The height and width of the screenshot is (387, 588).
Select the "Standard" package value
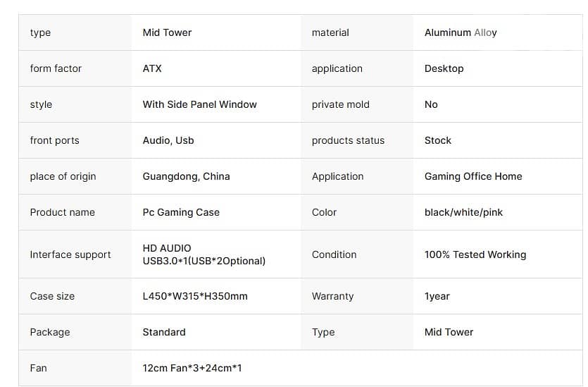click(x=164, y=332)
